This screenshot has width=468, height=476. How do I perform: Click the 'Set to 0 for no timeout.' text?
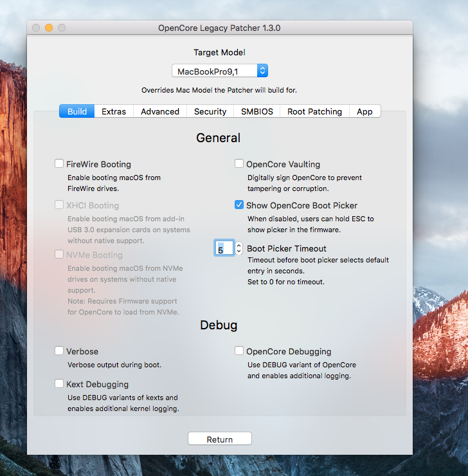point(286,282)
